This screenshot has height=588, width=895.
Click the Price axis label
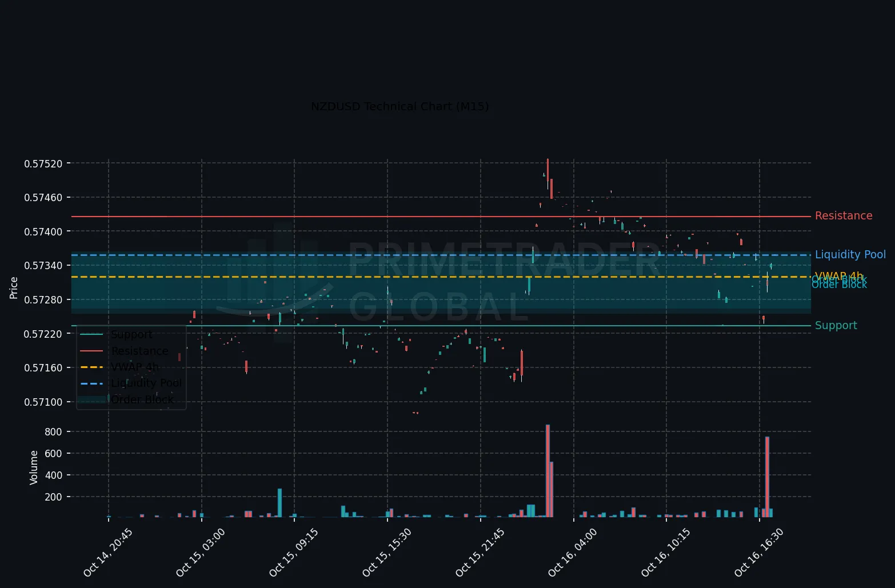click(14, 287)
